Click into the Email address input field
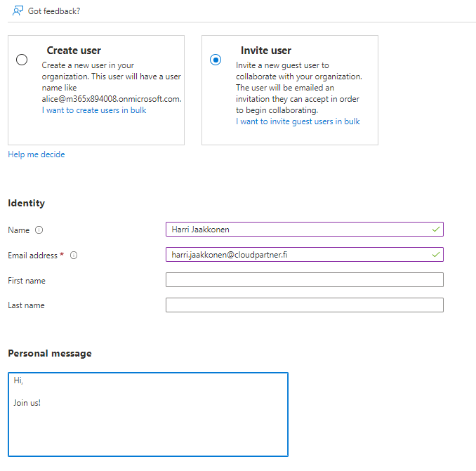The image size is (476, 471). [295, 254]
